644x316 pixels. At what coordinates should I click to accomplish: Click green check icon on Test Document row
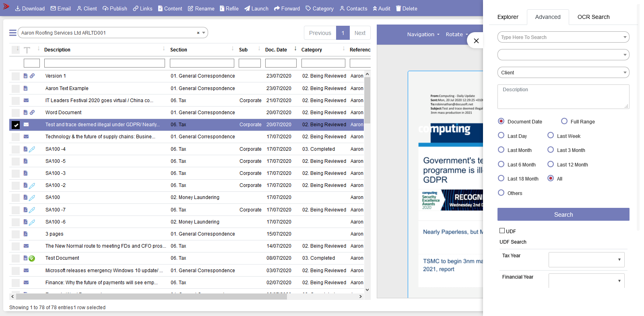point(32,259)
